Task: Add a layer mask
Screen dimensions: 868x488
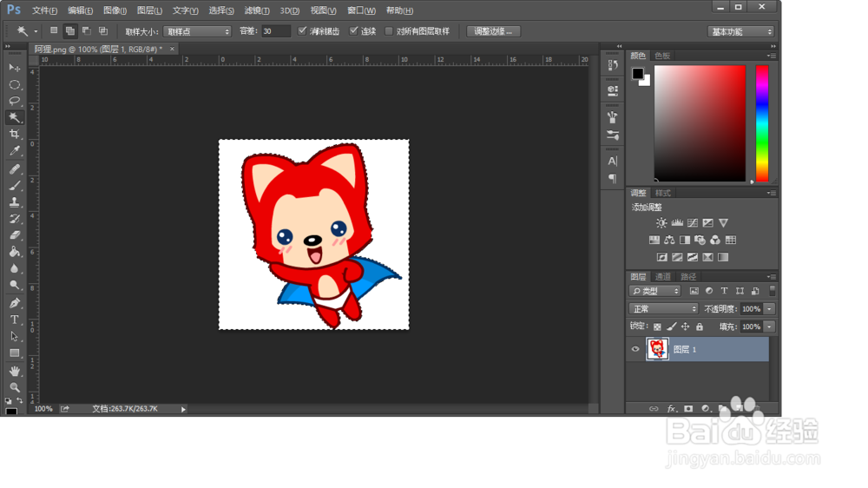Action: click(688, 409)
